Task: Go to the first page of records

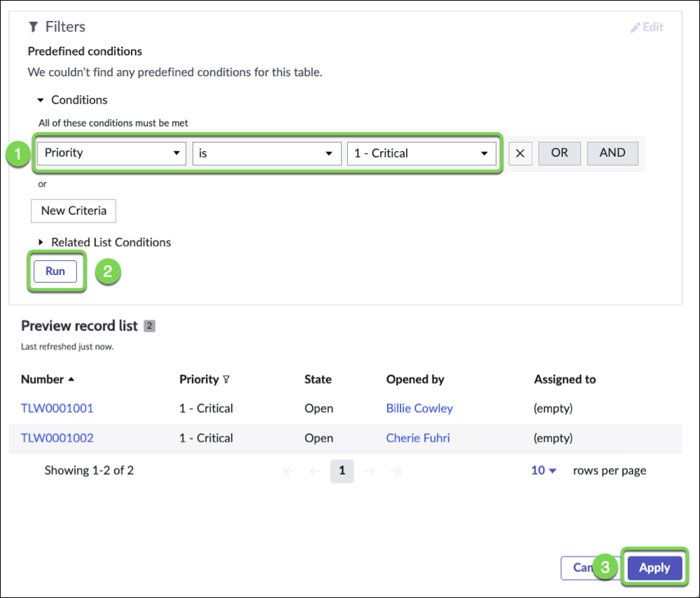Action: 288,471
